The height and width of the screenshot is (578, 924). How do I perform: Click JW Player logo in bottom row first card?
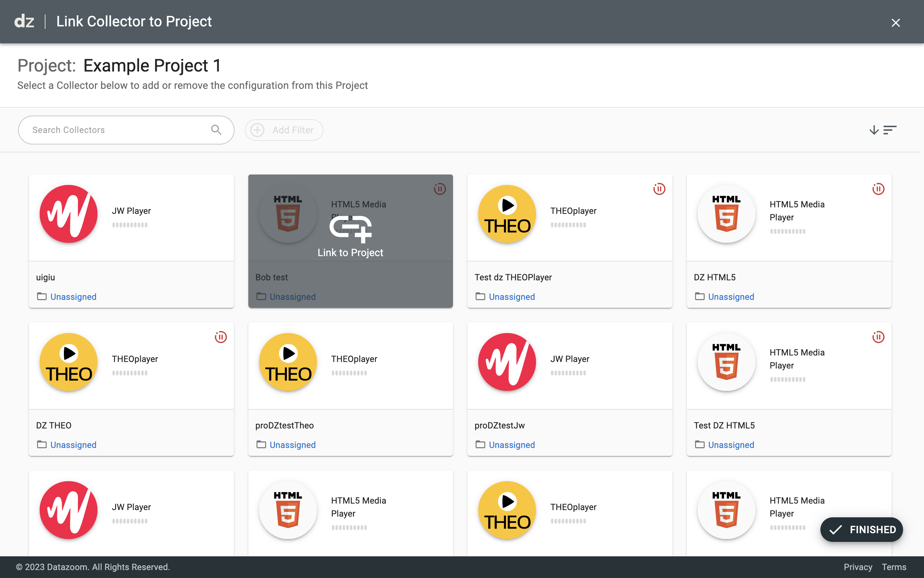(x=69, y=510)
